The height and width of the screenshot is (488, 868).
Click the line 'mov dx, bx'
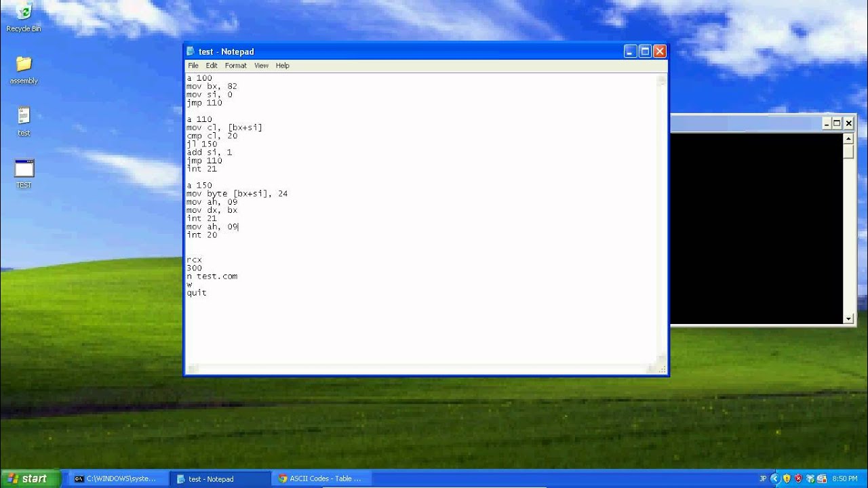pos(212,210)
